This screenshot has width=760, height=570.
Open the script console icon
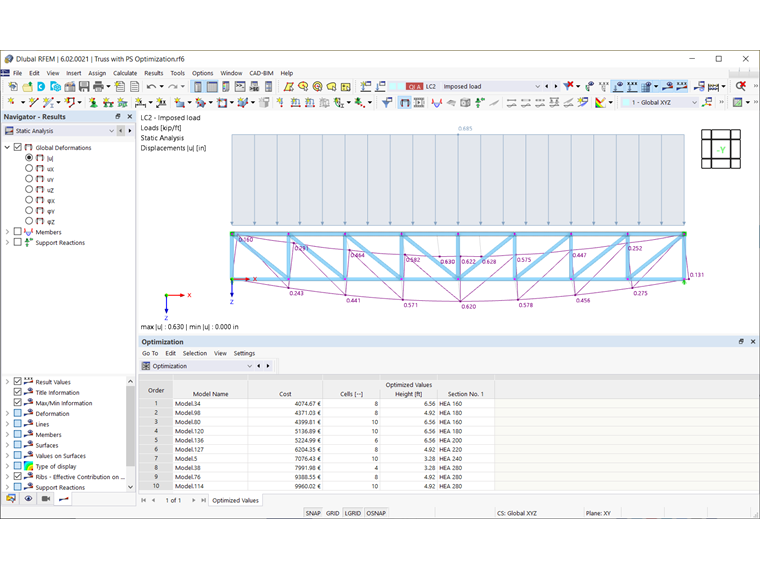tap(240, 86)
